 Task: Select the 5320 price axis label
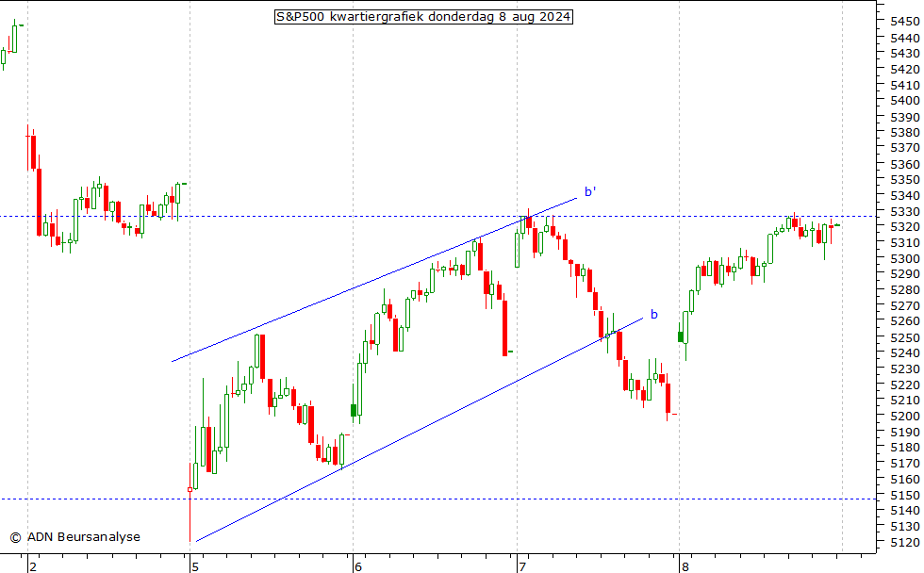point(904,227)
